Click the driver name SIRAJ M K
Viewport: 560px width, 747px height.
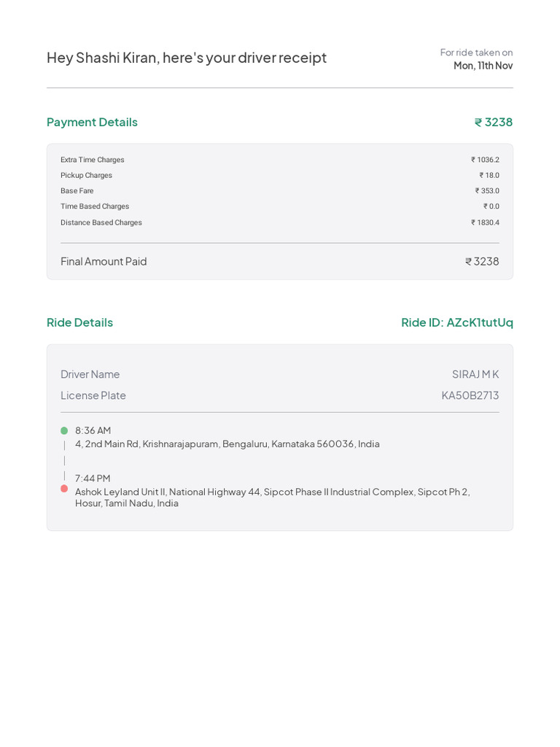[475, 374]
